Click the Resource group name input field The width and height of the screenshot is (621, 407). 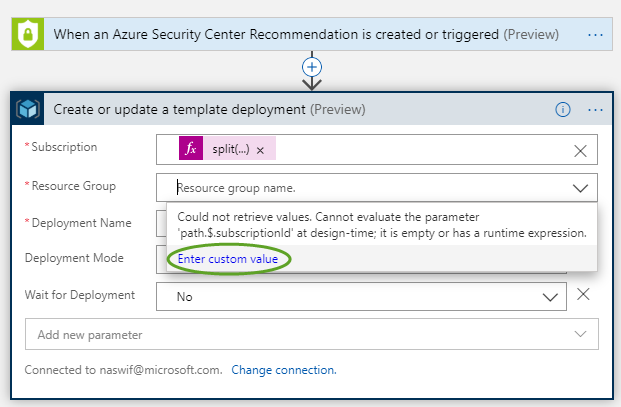click(x=377, y=188)
